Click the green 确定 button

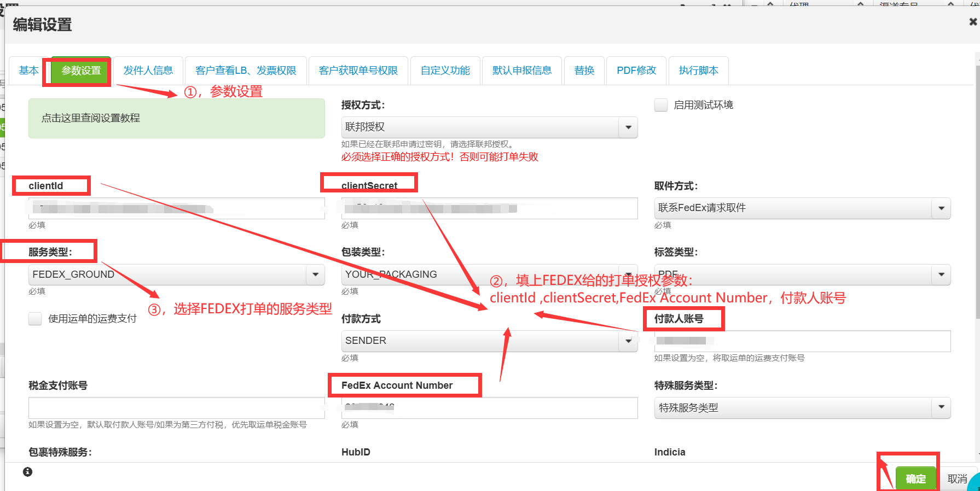point(916,479)
